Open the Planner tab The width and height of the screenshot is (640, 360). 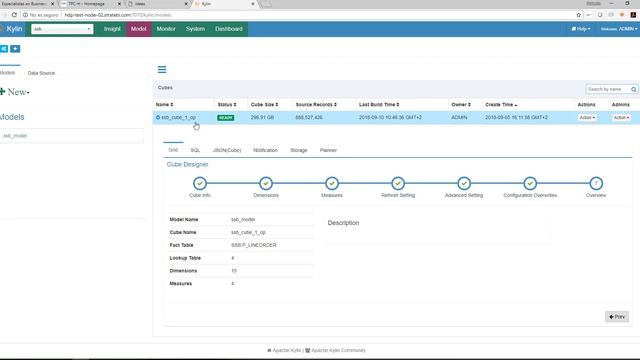coord(328,150)
